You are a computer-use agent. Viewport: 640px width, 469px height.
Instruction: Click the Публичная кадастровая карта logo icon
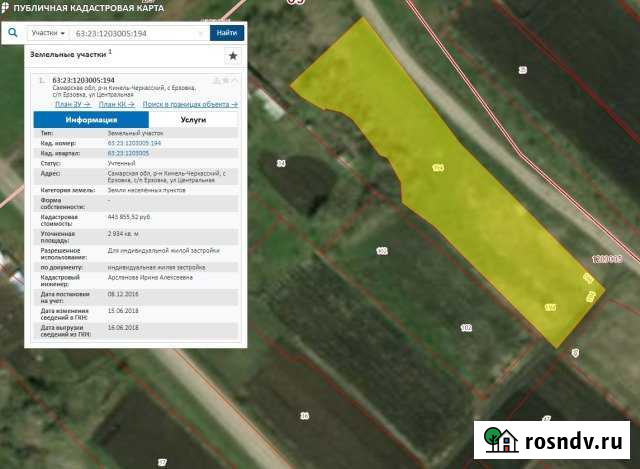point(5,8)
